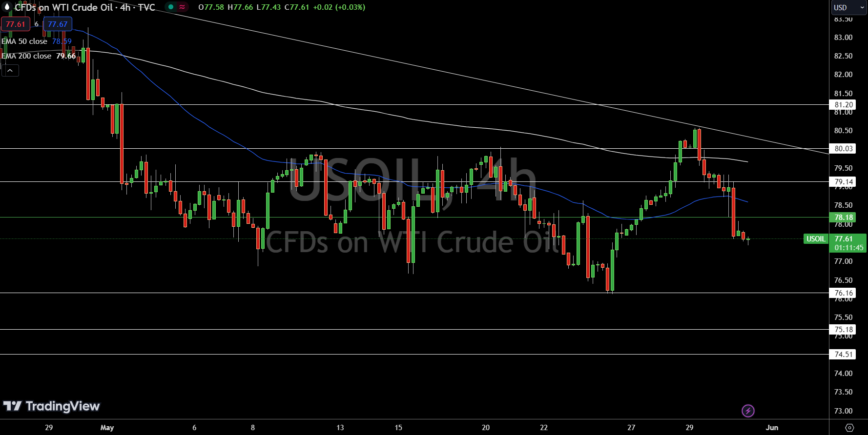This screenshot has height=435, width=868.
Task: Click the red 77.61 sell button
Action: pyautogui.click(x=16, y=24)
